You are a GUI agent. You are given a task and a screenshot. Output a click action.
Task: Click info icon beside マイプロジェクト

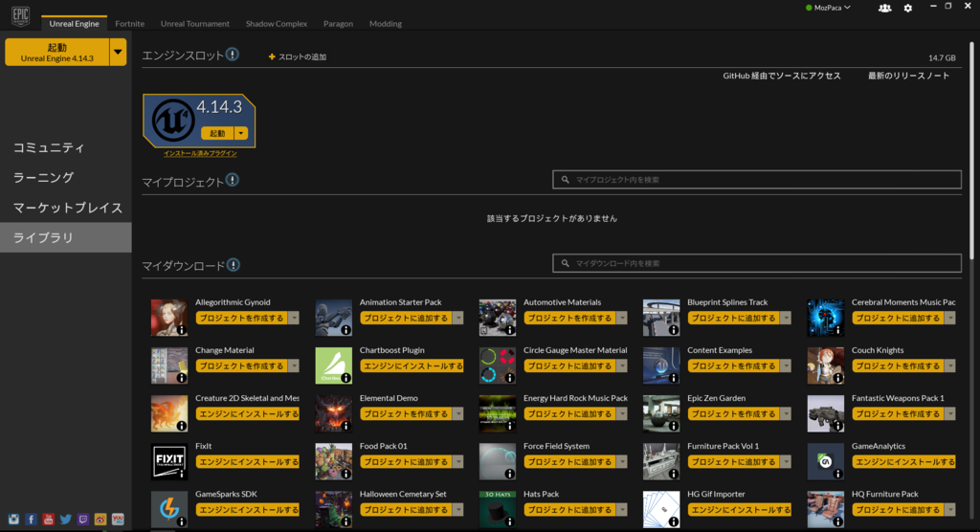click(x=233, y=180)
